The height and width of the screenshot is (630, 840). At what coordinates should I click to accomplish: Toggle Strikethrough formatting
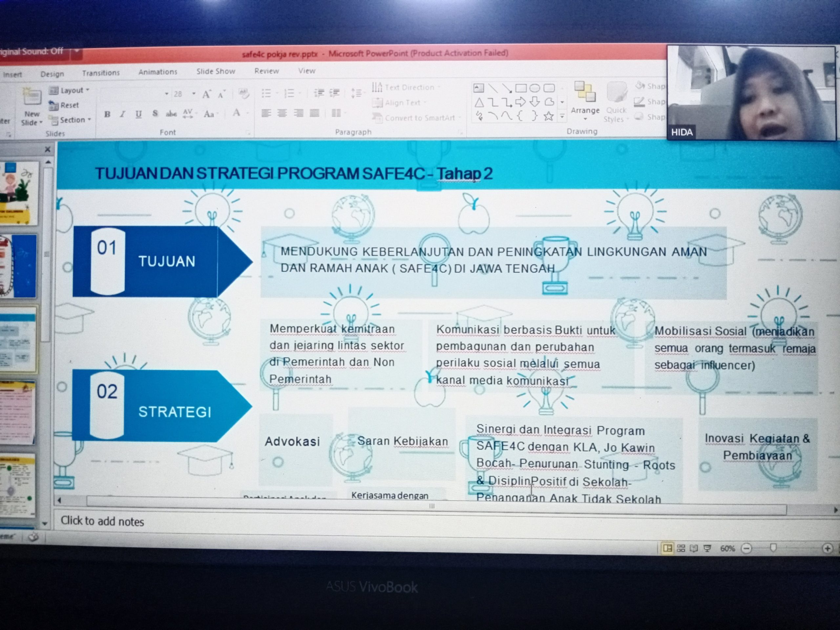click(x=171, y=114)
